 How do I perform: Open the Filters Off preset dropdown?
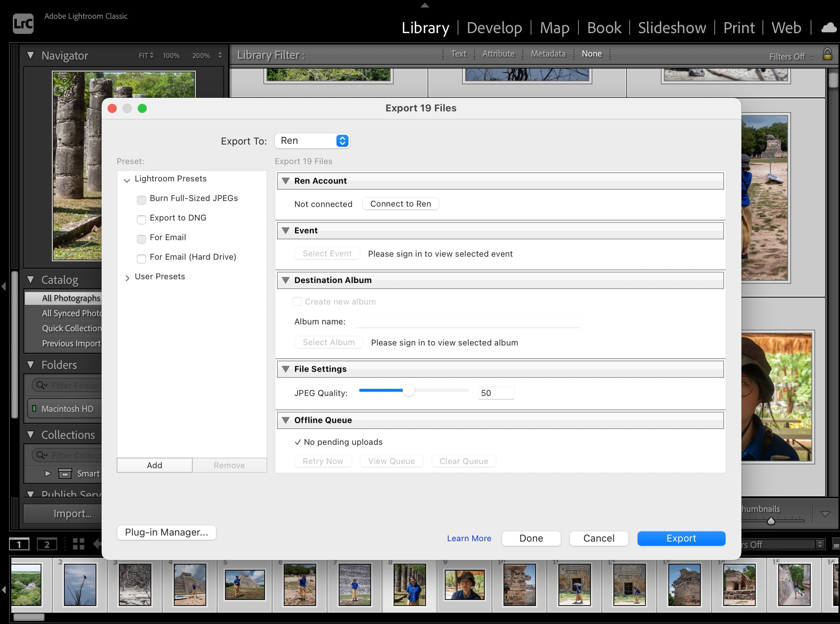pyautogui.click(x=792, y=57)
